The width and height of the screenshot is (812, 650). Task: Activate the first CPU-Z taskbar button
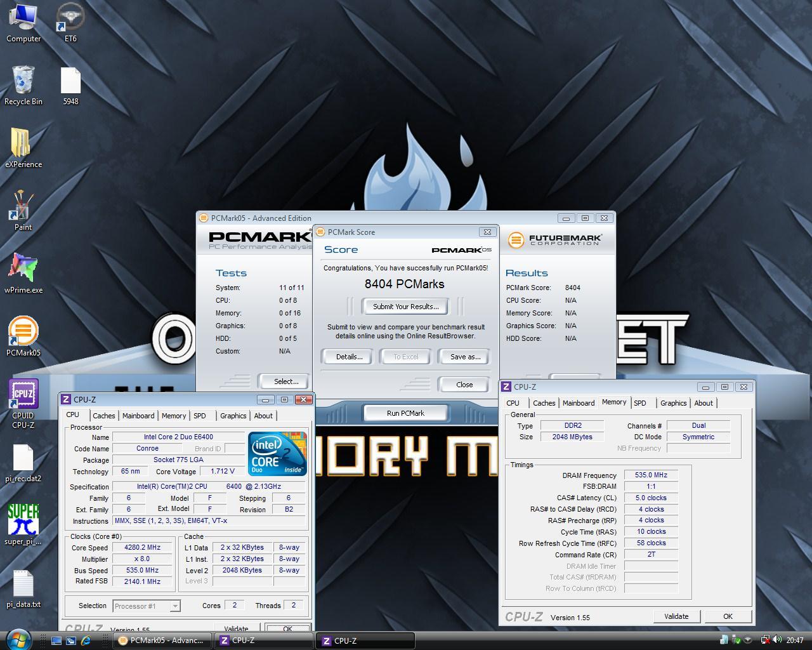pos(264,640)
